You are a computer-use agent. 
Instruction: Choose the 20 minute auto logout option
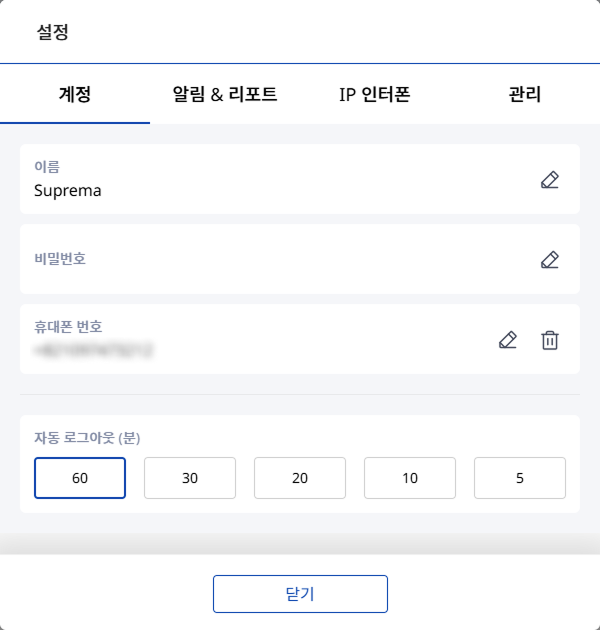(300, 478)
